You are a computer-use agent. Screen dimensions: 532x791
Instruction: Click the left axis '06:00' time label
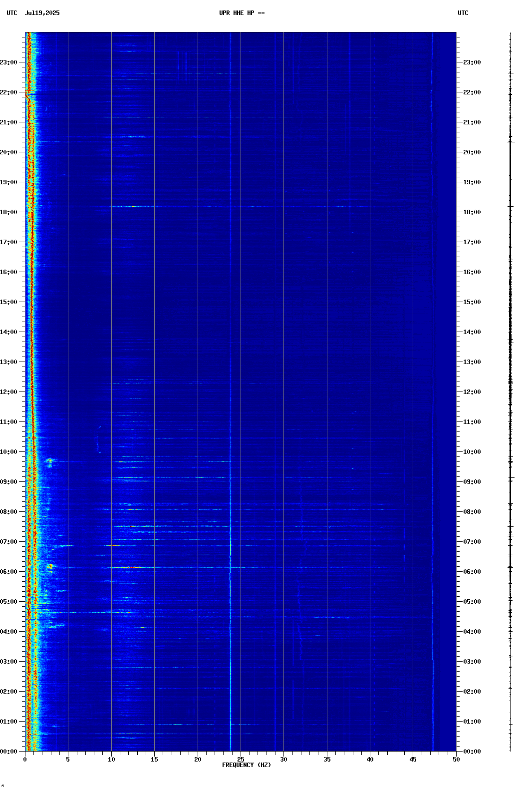8,572
